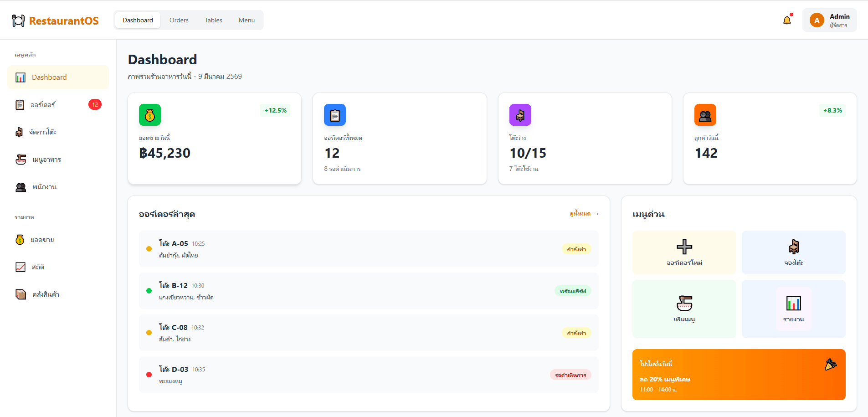Open the RestaurantOS logo icon
The image size is (868, 417).
click(18, 20)
